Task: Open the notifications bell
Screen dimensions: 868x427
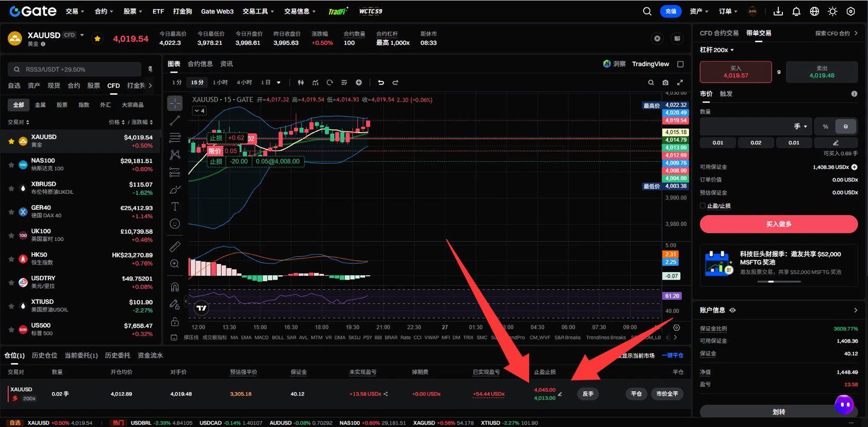Action: (x=796, y=11)
